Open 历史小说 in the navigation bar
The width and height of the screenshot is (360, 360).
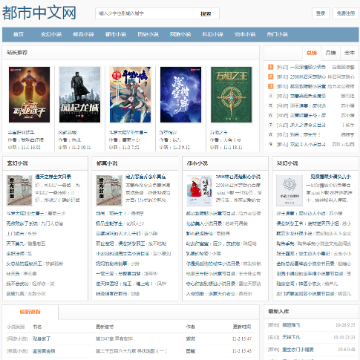(148, 34)
